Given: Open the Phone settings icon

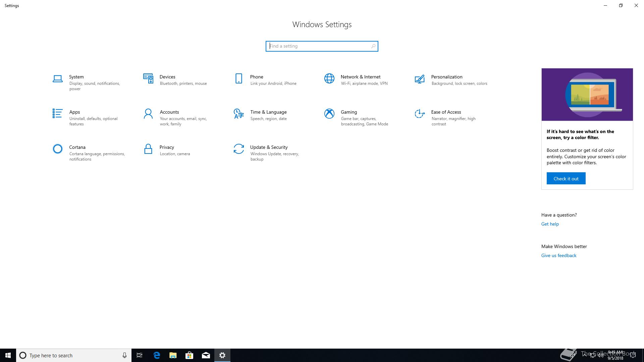Looking at the screenshot, I should [x=238, y=78].
